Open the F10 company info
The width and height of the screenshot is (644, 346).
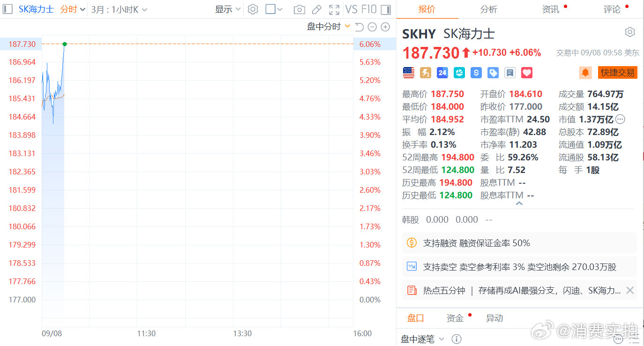(x=369, y=9)
